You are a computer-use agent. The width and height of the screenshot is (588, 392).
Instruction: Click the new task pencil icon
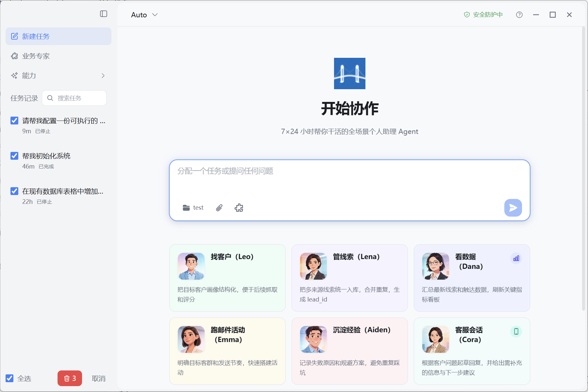14,36
